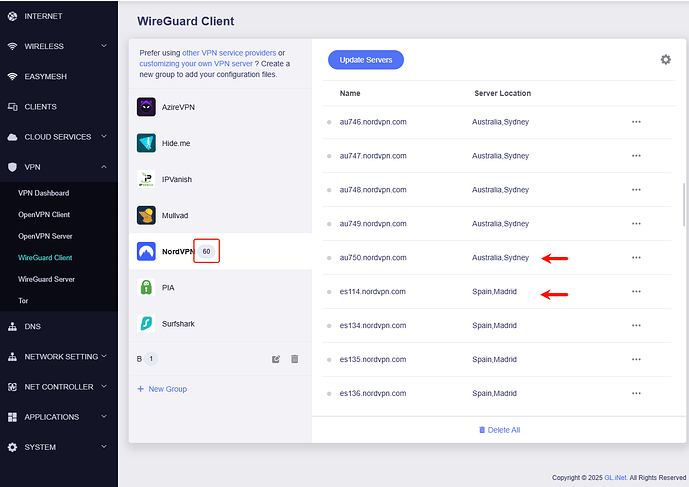Click the trash icon for group B
This screenshot has height=487, width=689.
[x=295, y=359]
